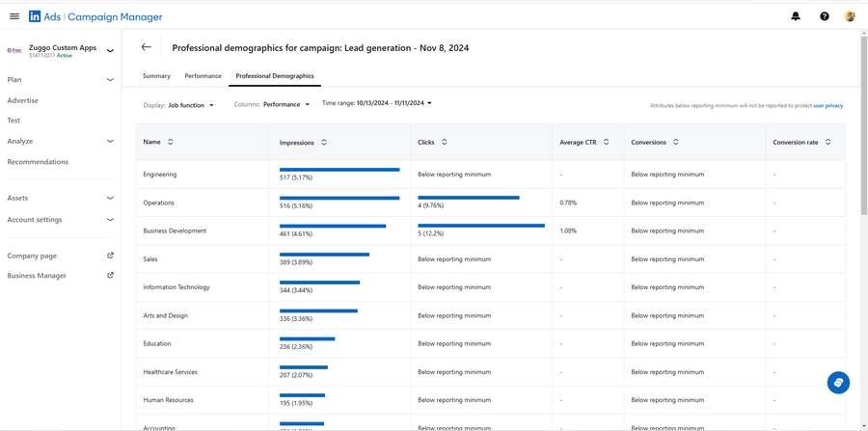Select the Healthcare Services row name
This screenshot has height=431, width=868.
coord(170,372)
